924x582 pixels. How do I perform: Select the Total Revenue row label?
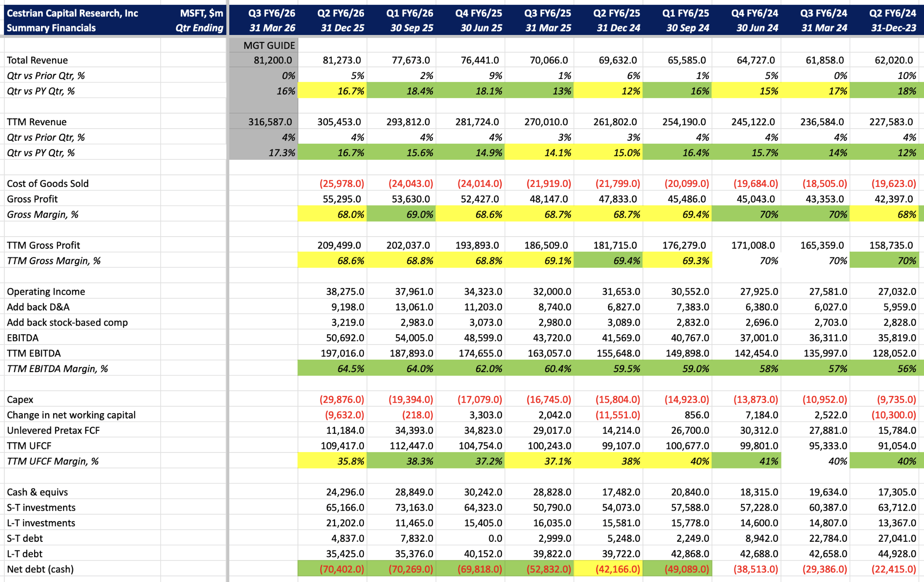click(38, 60)
